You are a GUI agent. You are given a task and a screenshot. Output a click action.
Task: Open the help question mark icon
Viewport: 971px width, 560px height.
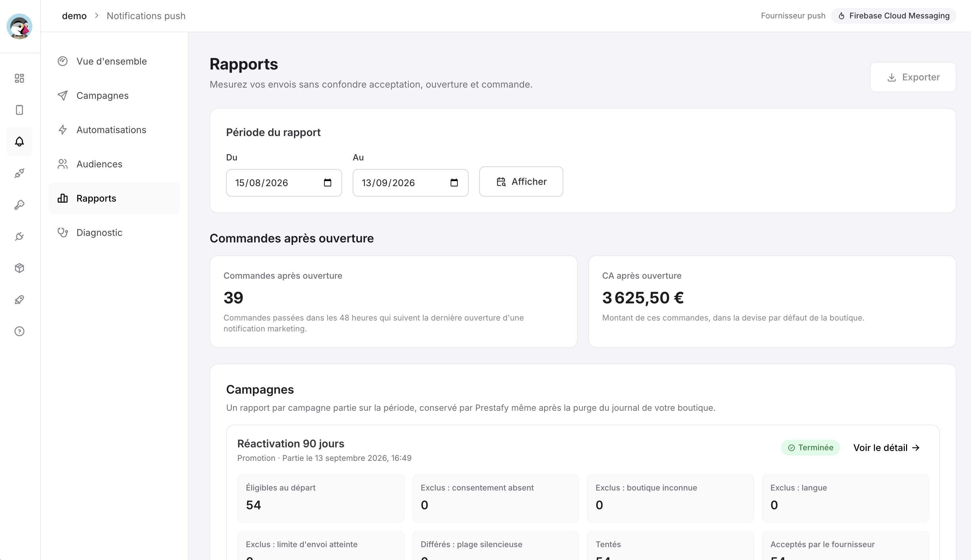tap(19, 331)
